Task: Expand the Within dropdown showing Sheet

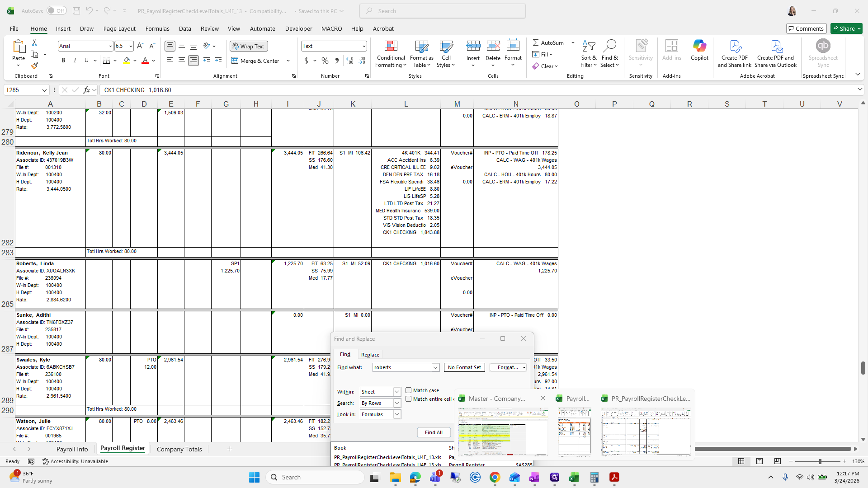Action: tap(396, 392)
